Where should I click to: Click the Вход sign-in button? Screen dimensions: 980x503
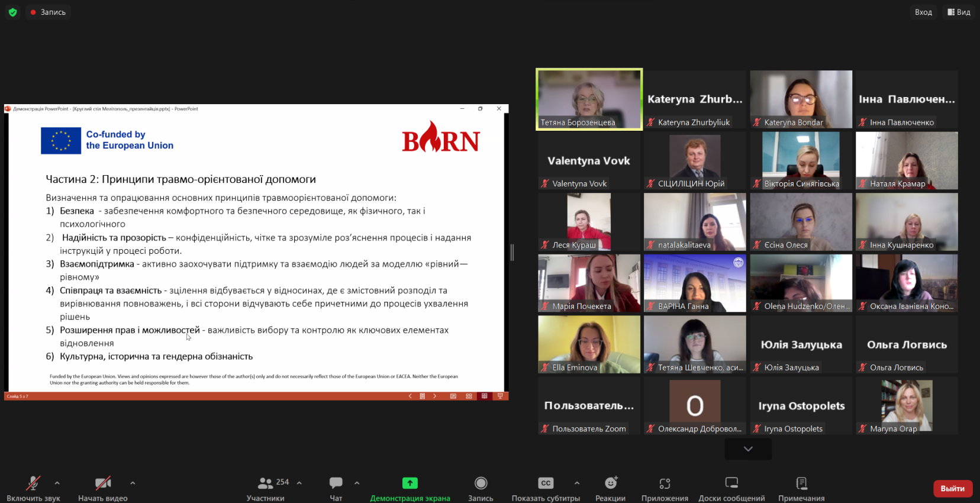[923, 12]
